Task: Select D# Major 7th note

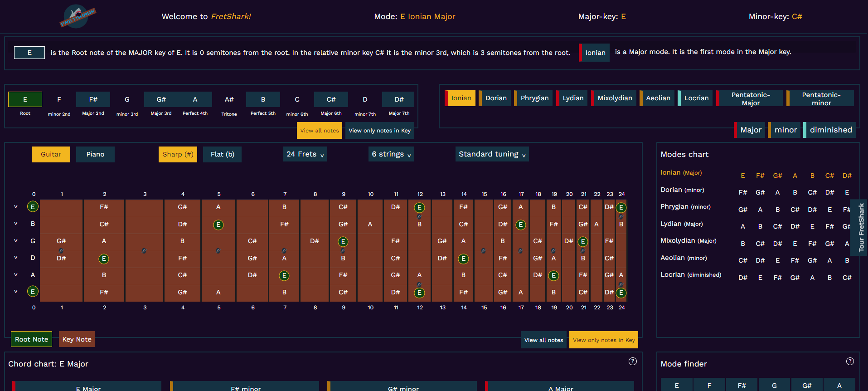Action: (x=399, y=99)
